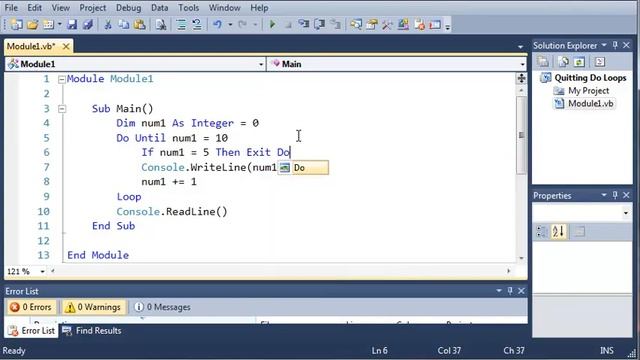Screen dimensions: 640x360
Task: Toggle the 0 Messages filter button
Action: (x=163, y=307)
